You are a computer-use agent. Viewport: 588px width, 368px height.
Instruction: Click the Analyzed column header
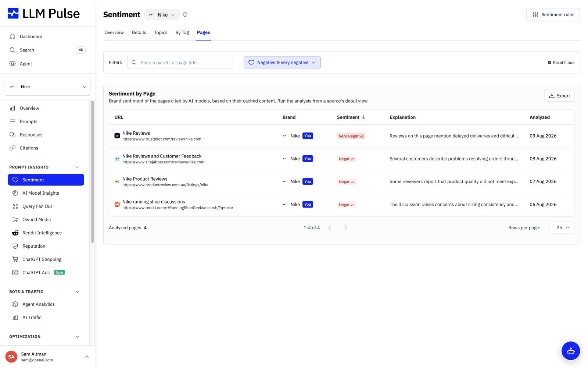pyautogui.click(x=539, y=117)
